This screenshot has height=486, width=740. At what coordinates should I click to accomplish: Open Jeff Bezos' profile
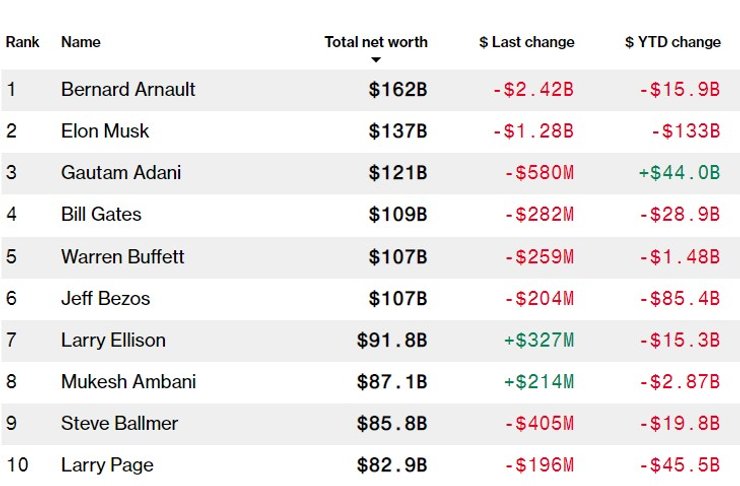point(104,298)
